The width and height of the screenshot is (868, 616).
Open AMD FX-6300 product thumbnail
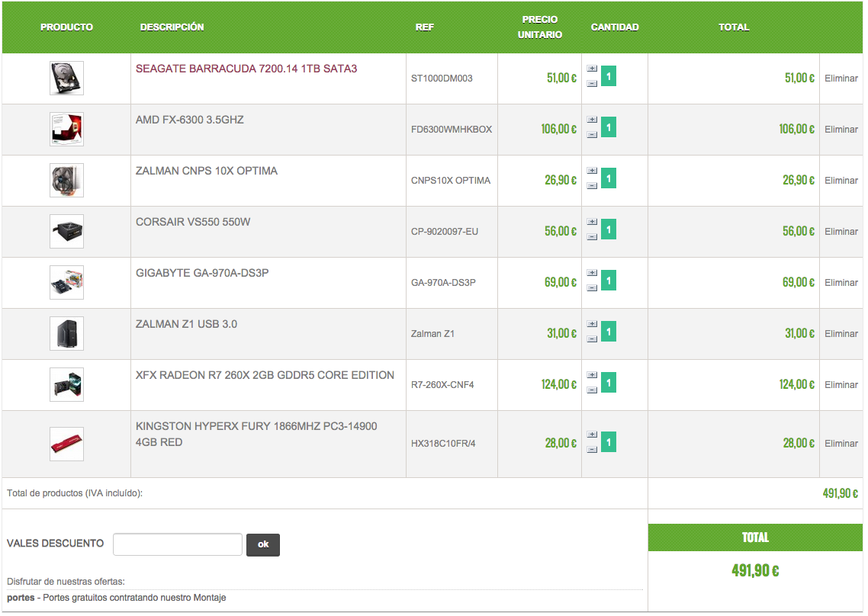click(x=66, y=129)
